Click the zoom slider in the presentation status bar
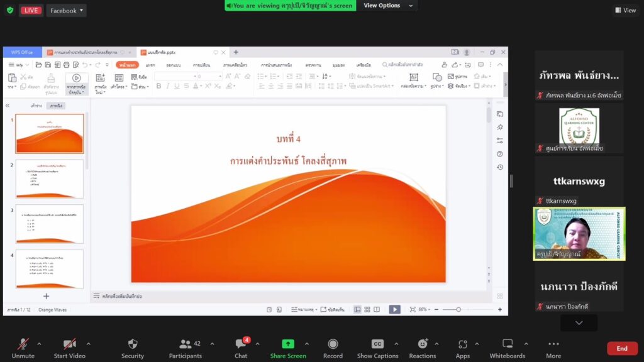644x362 pixels. 458,309
